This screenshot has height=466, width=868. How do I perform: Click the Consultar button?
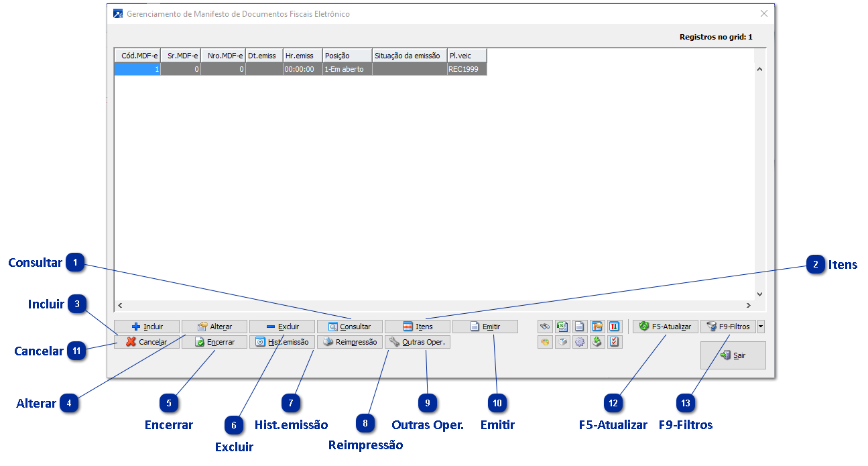coord(350,327)
